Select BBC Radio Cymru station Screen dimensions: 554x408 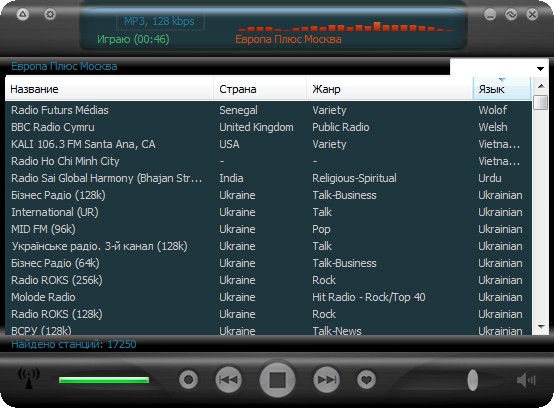coord(268,127)
